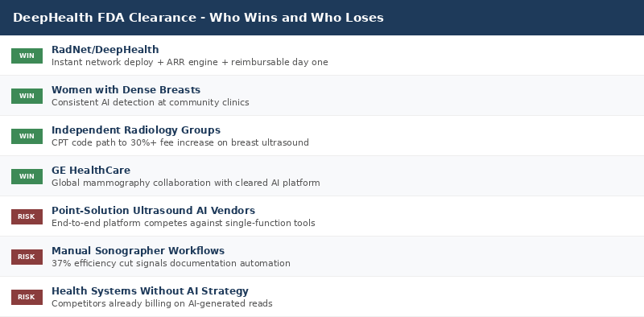
Task: Open the RadNet/DeepHealth heading
Action: [x=105, y=50]
